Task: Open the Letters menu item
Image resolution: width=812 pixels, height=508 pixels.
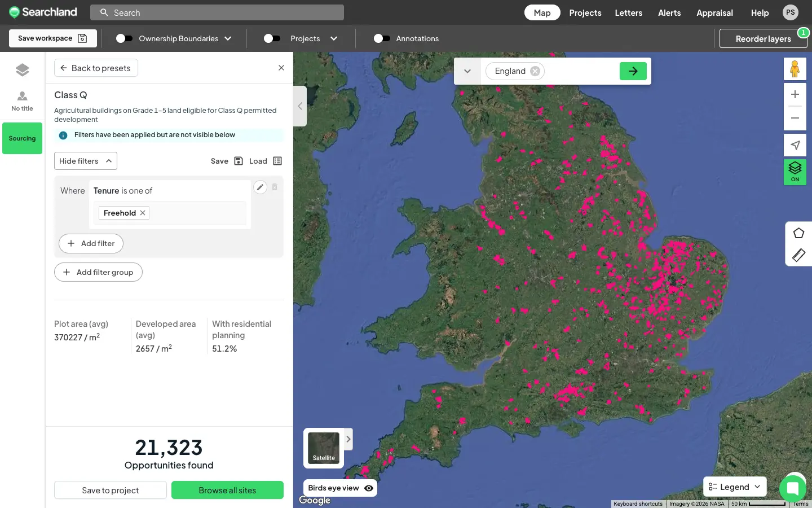Action: point(629,12)
